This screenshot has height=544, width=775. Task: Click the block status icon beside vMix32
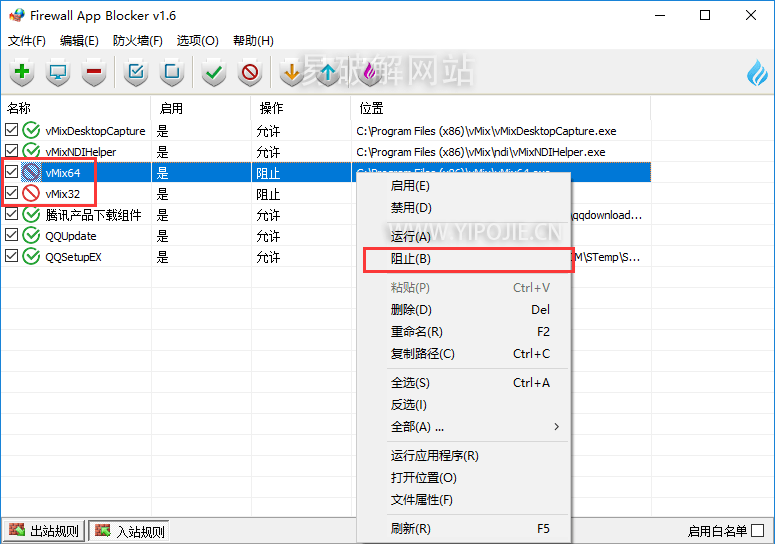pyautogui.click(x=31, y=193)
